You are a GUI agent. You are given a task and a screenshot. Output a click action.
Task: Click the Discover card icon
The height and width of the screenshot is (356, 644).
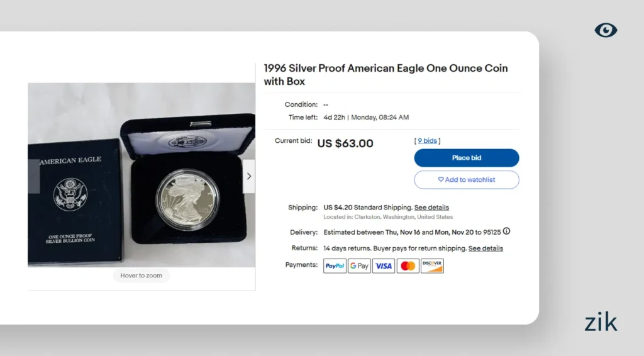(432, 266)
